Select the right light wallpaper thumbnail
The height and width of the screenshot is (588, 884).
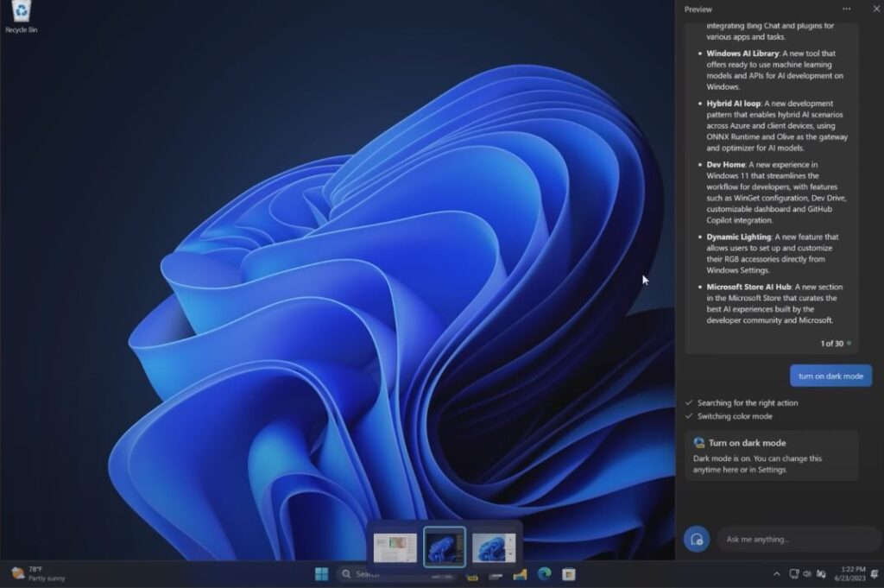tap(493, 547)
